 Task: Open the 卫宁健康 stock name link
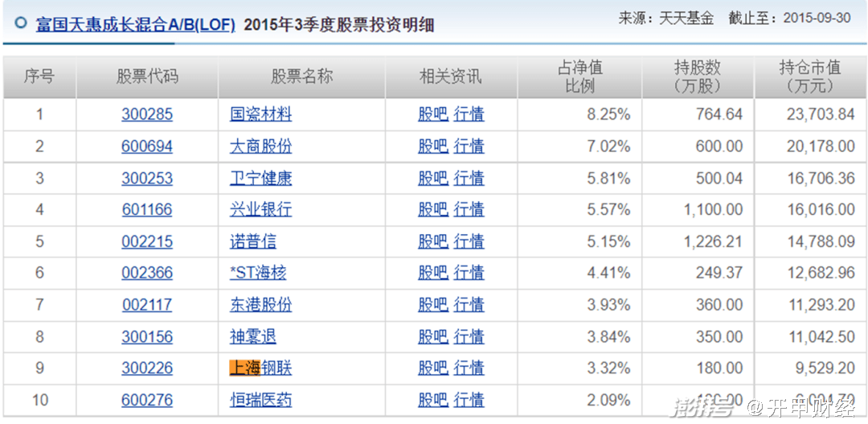click(260, 179)
